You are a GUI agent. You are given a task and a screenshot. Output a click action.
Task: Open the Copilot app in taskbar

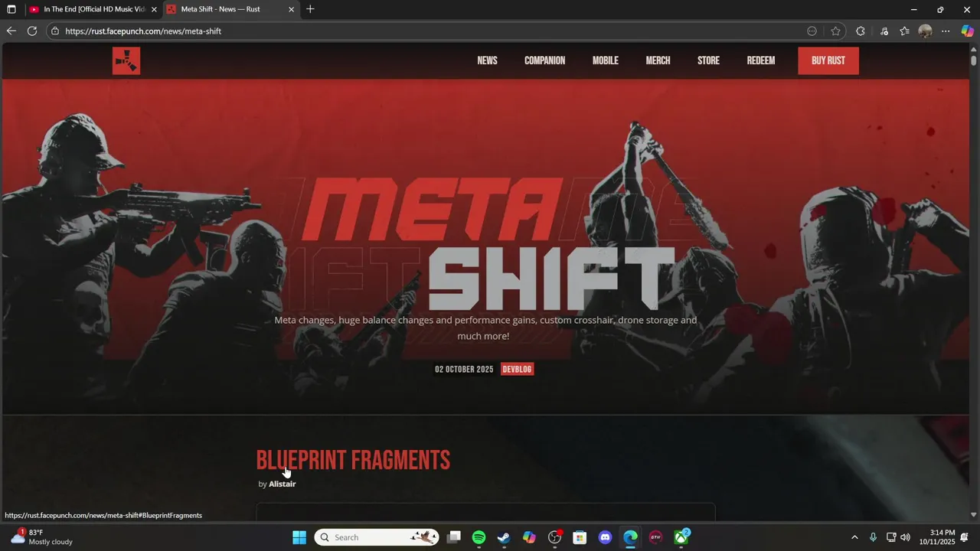point(529,537)
